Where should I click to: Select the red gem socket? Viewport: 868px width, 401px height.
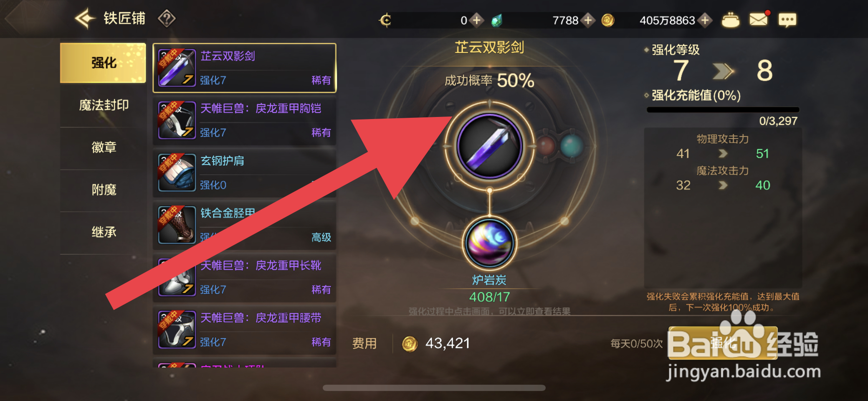[546, 146]
